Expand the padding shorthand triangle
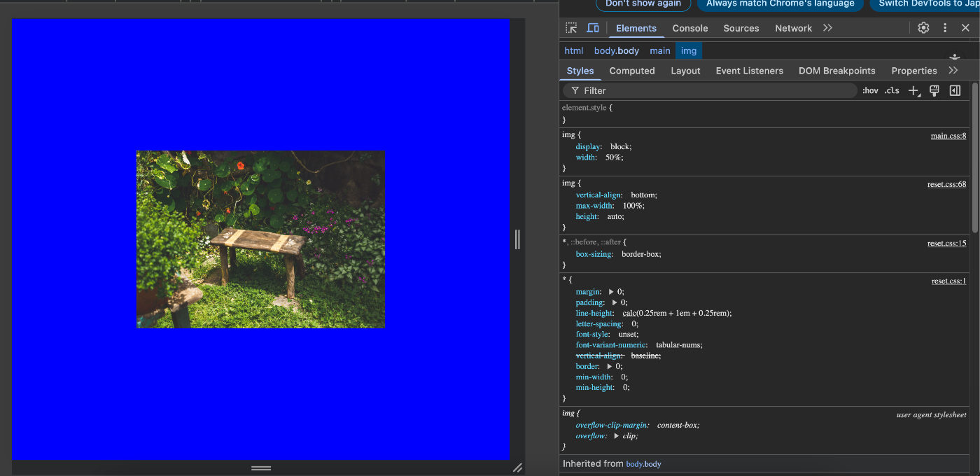Viewport: 980px width, 476px height. [x=615, y=302]
